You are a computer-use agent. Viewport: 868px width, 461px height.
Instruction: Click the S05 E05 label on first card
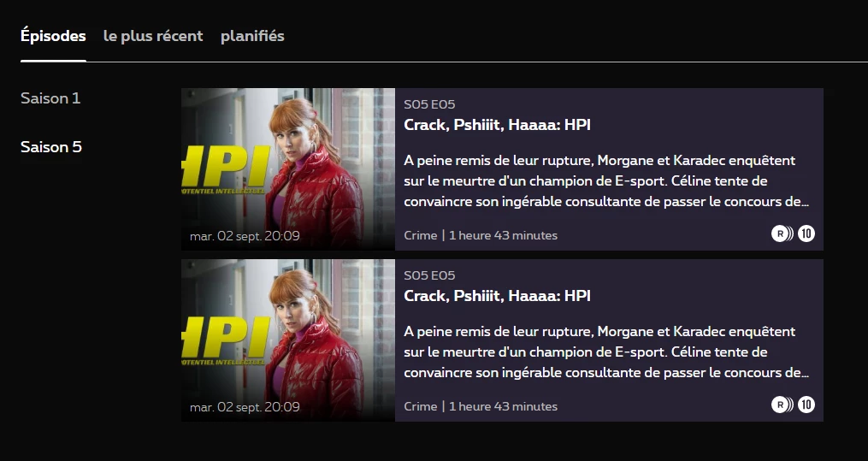(x=429, y=104)
